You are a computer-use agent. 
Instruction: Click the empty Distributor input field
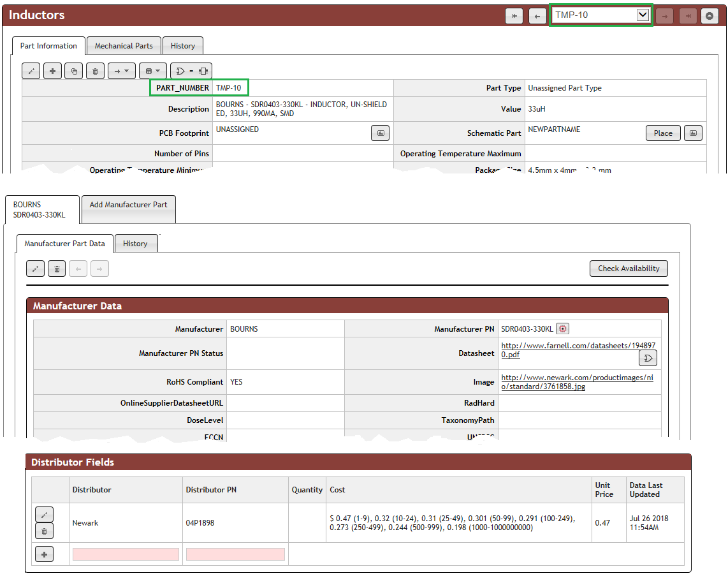pos(126,554)
